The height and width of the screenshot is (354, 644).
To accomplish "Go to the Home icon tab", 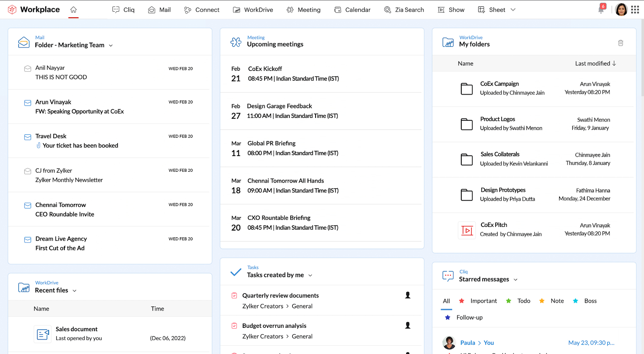I will (x=73, y=10).
